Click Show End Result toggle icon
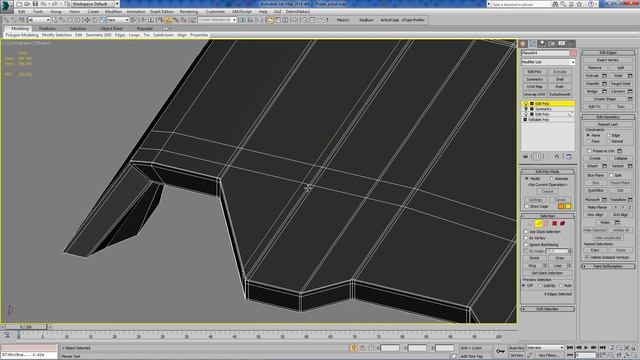This screenshot has height=360, width=640. 538,157
